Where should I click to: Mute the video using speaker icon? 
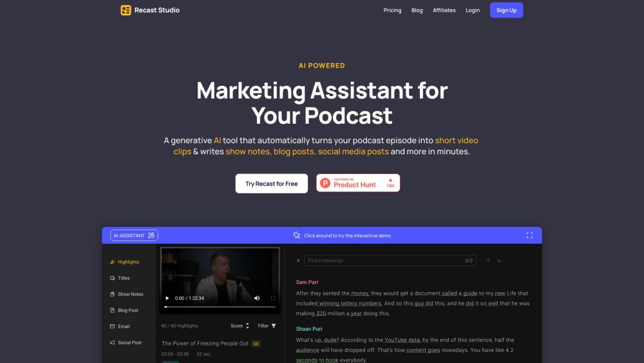[x=256, y=299]
